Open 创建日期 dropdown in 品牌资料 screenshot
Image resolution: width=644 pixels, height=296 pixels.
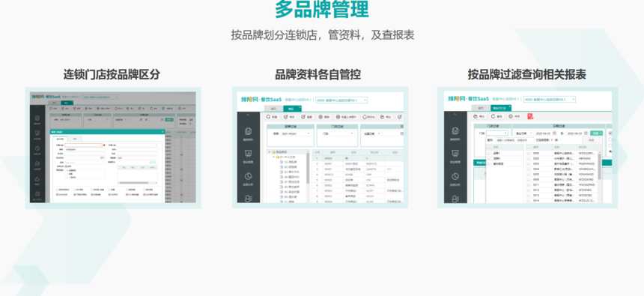(371, 133)
